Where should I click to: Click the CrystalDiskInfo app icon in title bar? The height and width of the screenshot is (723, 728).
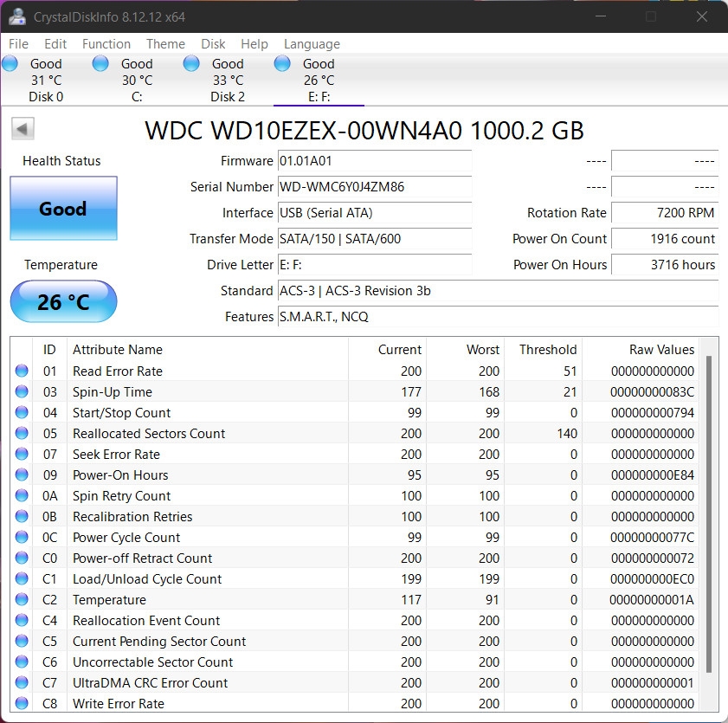[x=17, y=16]
